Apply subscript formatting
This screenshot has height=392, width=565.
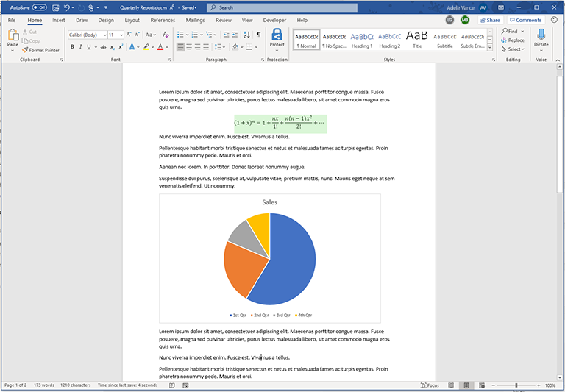pyautogui.click(x=113, y=47)
